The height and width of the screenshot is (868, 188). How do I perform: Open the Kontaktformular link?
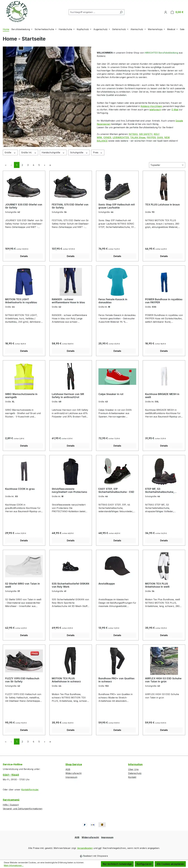click(x=30, y=790)
